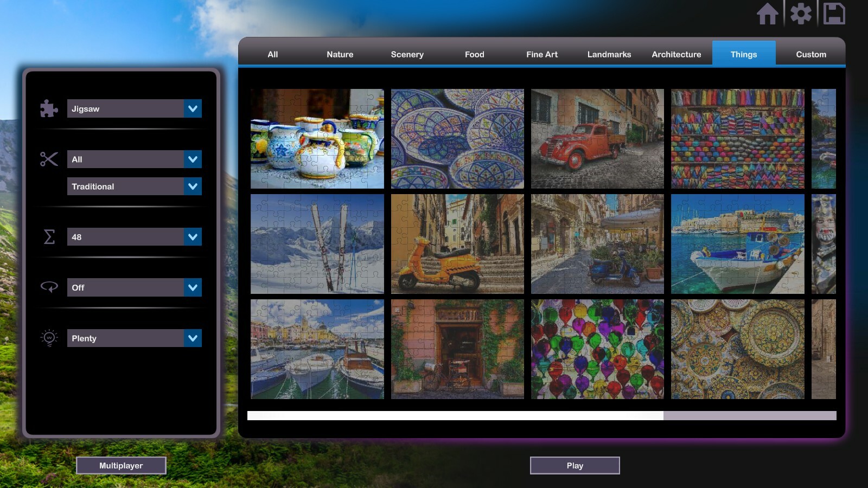Select the red truck puzzle thumbnail
This screenshot has height=488, width=868.
tap(597, 138)
